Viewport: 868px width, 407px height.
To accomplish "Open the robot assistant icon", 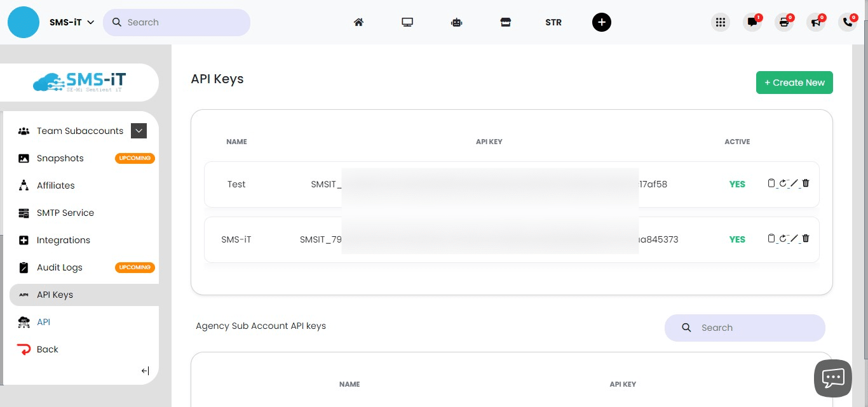I will coord(456,22).
